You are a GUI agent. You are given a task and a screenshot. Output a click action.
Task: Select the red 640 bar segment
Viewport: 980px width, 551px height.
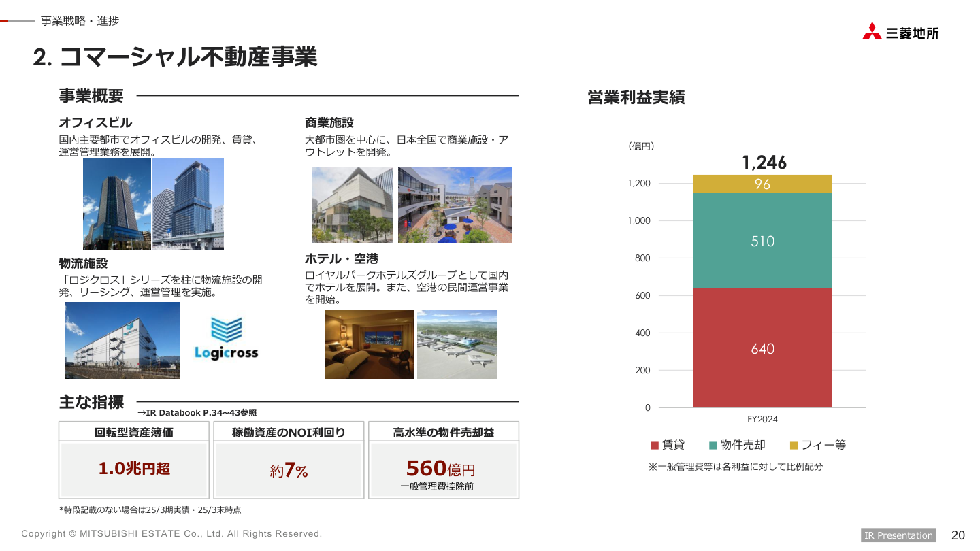(x=762, y=348)
